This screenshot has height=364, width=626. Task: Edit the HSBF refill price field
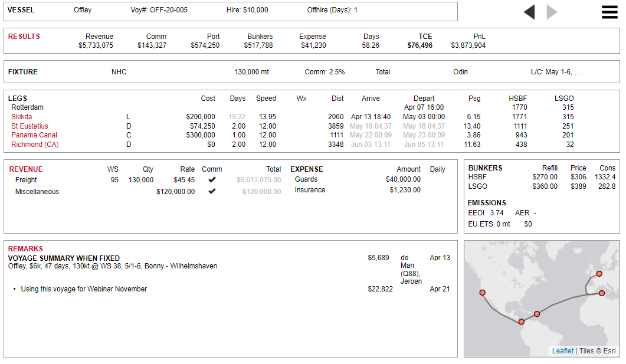tap(545, 177)
